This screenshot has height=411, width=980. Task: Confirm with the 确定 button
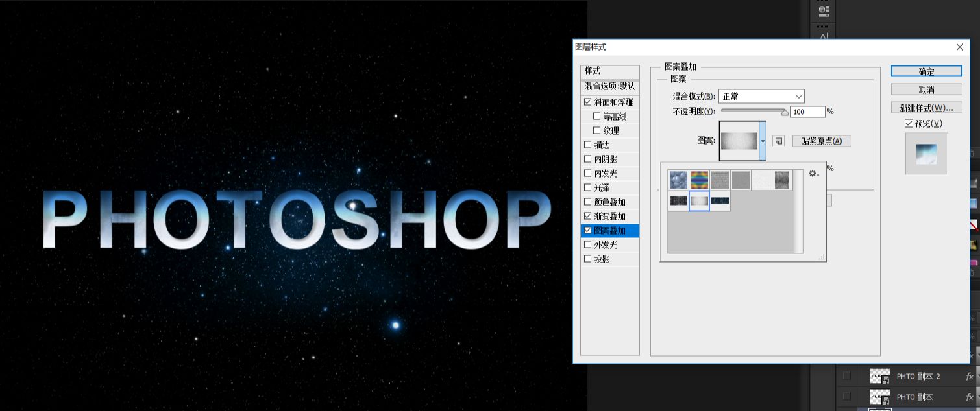[926, 71]
